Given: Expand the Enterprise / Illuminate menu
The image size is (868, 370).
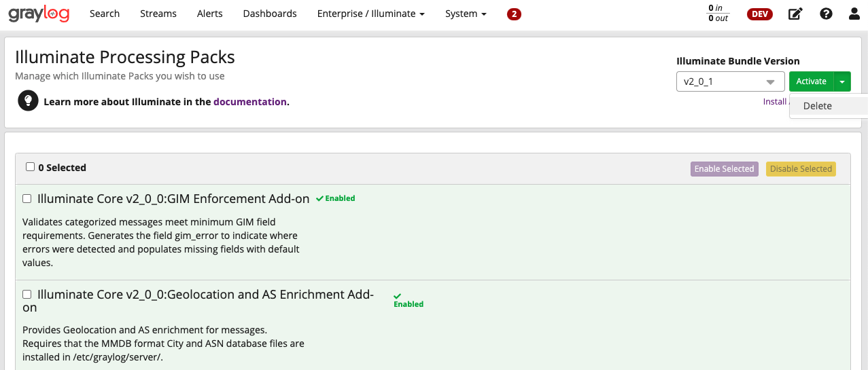Looking at the screenshot, I should 370,14.
